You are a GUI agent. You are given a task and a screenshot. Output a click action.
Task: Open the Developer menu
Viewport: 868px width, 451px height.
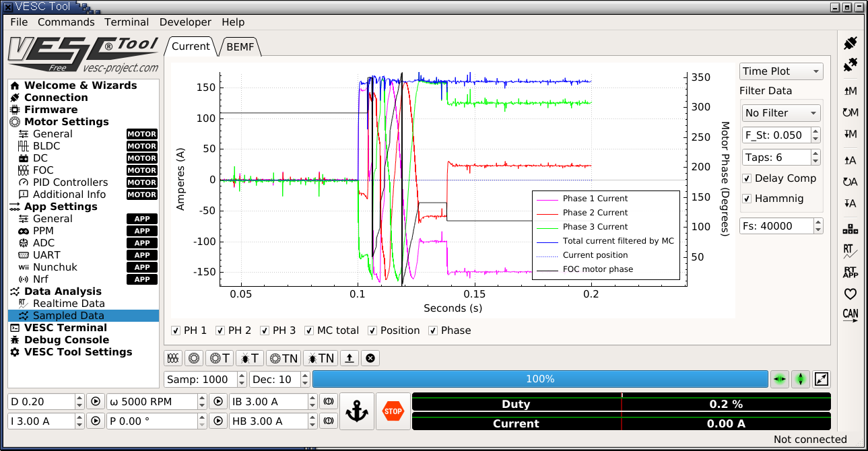pyautogui.click(x=185, y=22)
